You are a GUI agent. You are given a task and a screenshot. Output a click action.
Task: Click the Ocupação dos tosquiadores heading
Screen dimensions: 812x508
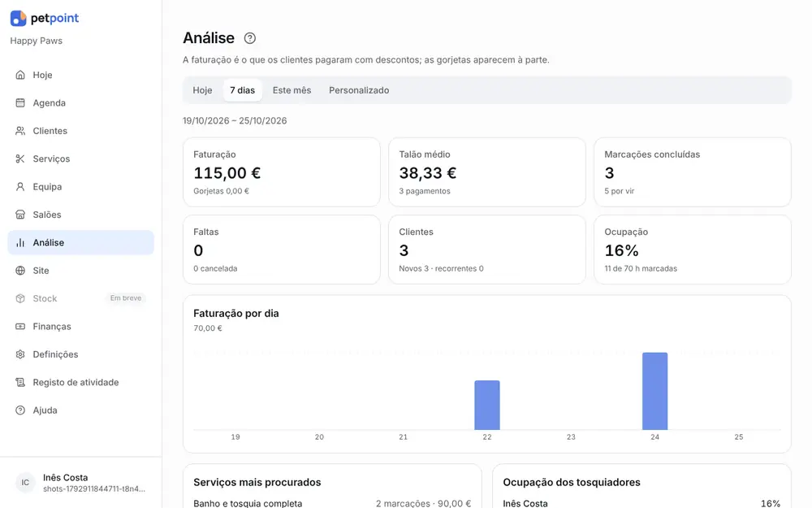coord(572,483)
